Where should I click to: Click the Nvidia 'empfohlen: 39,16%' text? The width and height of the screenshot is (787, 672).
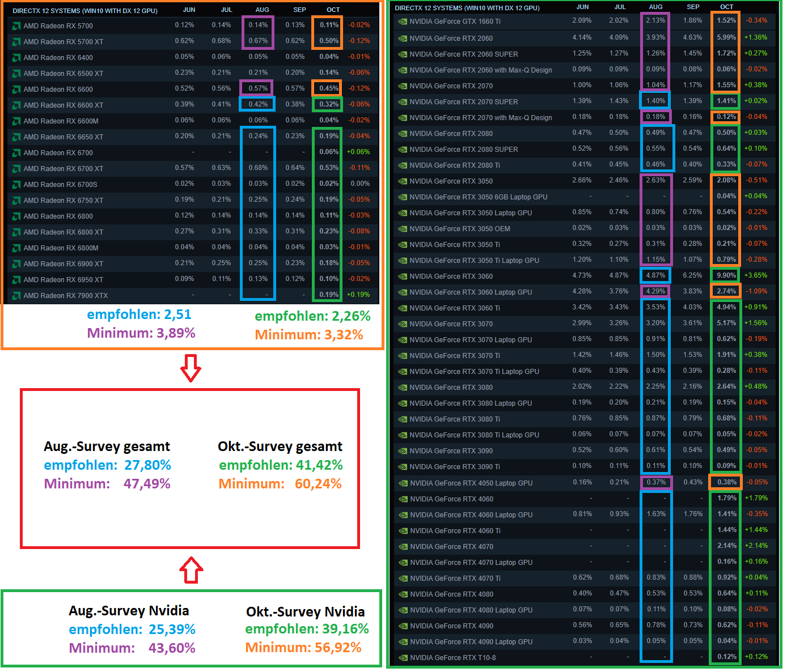(x=307, y=629)
